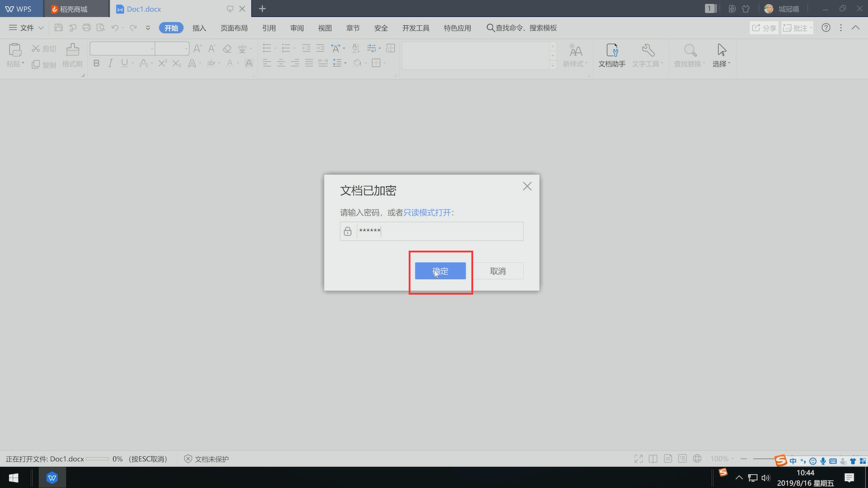Click the Save icon in quick access toolbar
The image size is (868, 488).
click(58, 28)
